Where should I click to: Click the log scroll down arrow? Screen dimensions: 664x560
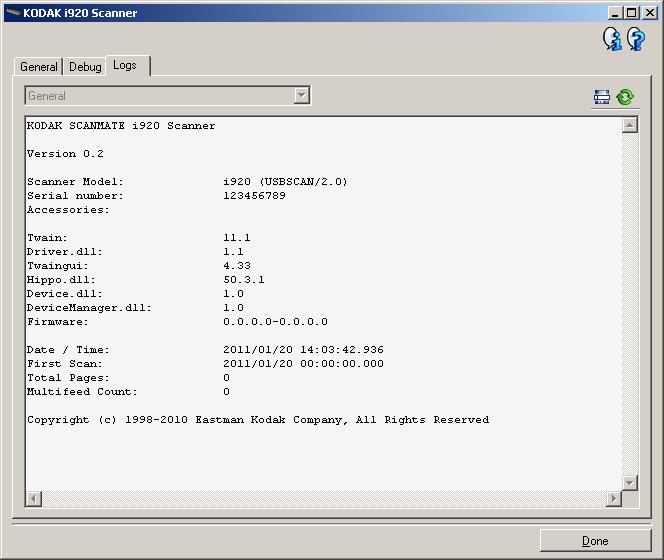point(630,482)
